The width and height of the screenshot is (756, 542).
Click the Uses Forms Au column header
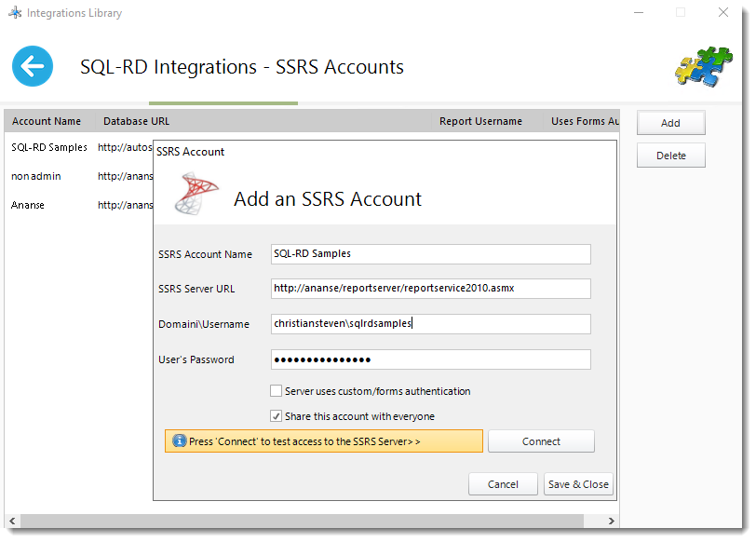click(582, 121)
